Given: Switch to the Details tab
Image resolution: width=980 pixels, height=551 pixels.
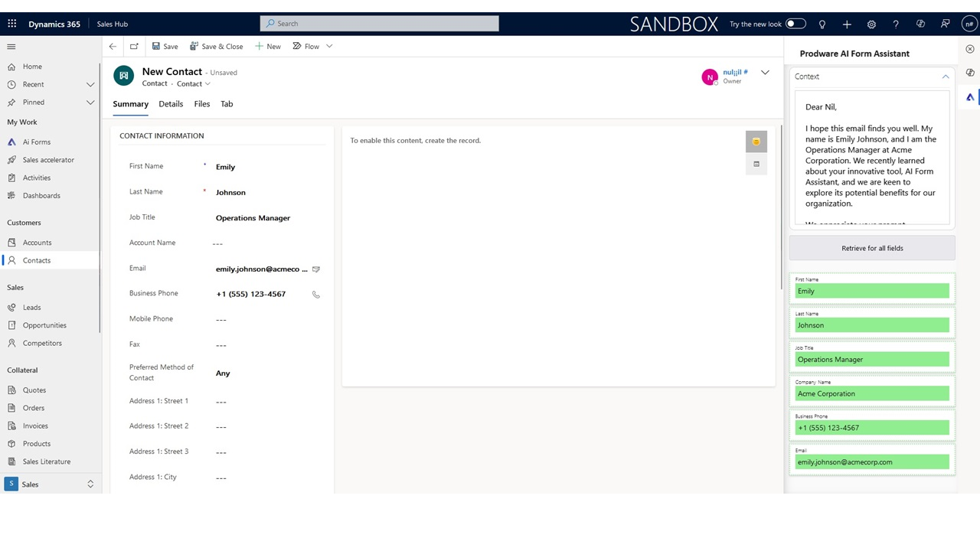Looking at the screenshot, I should [x=171, y=104].
